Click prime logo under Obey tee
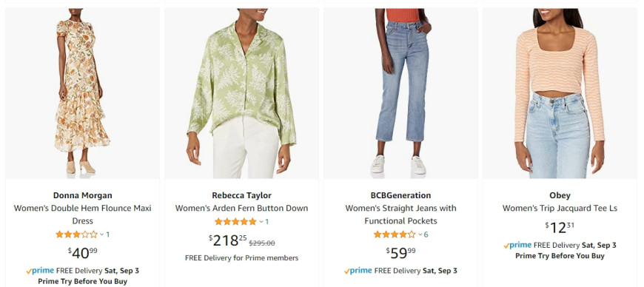 517,245
